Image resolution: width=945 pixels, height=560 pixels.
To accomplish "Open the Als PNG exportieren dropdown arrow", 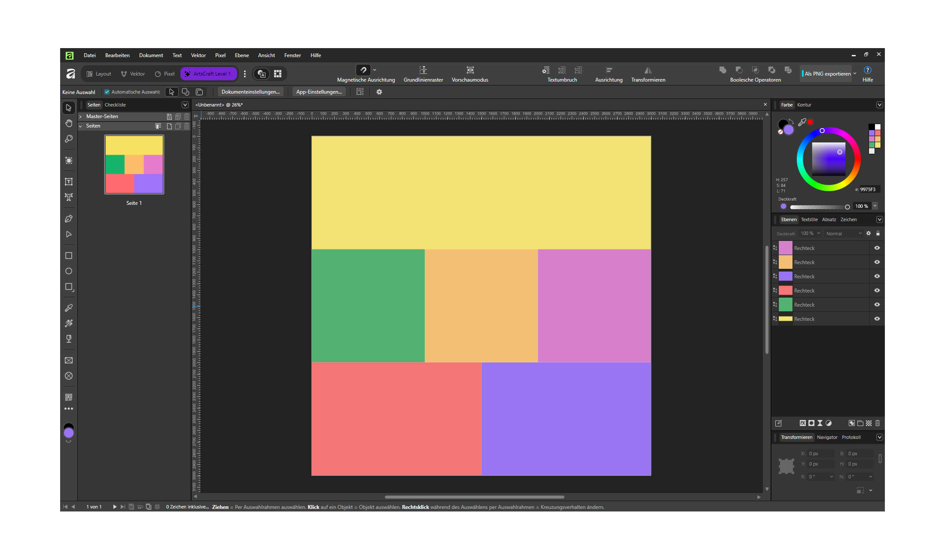I will click(855, 73).
